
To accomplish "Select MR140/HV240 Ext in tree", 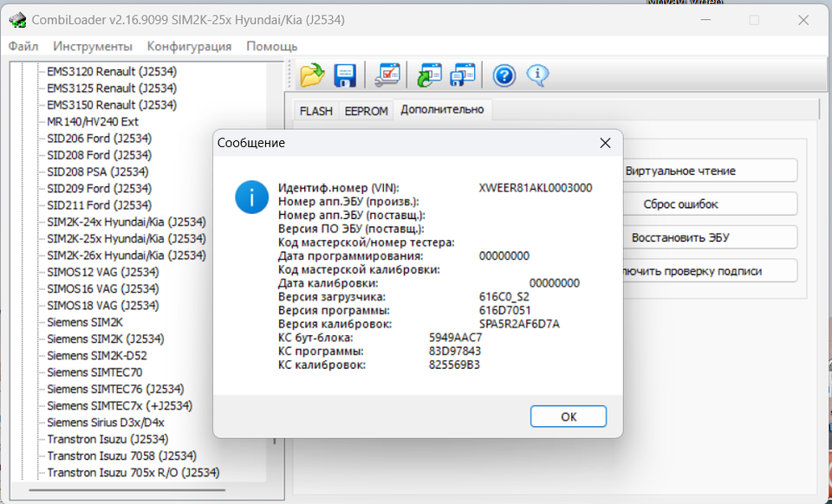I will pyautogui.click(x=93, y=121).
